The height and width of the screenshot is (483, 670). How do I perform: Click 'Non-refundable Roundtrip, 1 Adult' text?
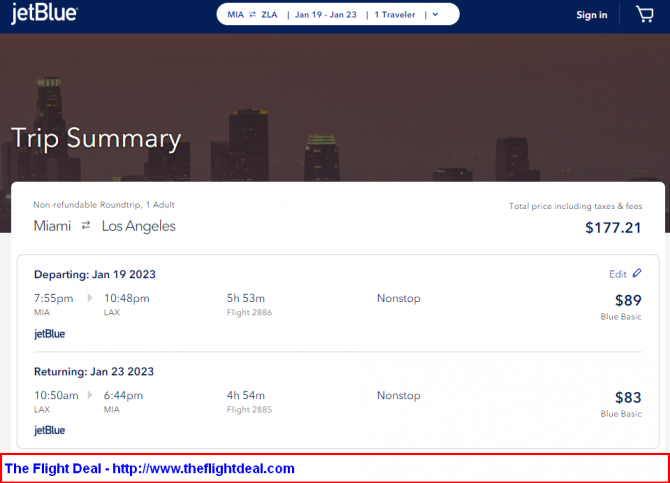tap(104, 205)
